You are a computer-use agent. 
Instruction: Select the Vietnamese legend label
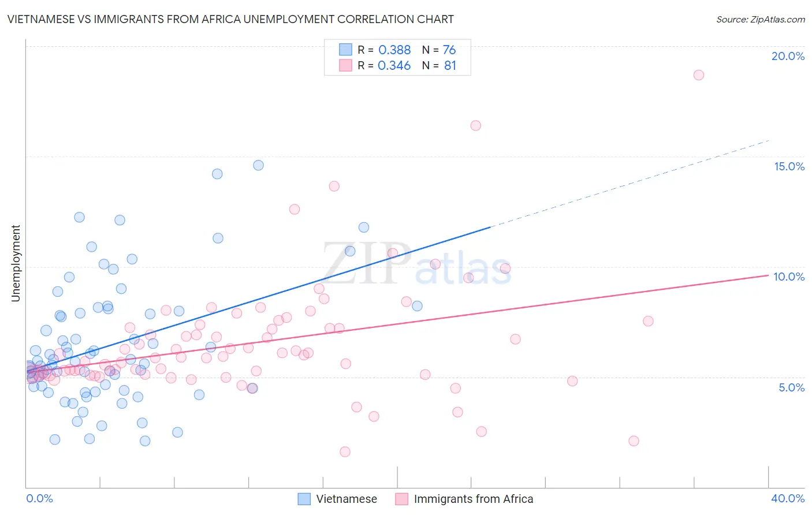coord(347,499)
